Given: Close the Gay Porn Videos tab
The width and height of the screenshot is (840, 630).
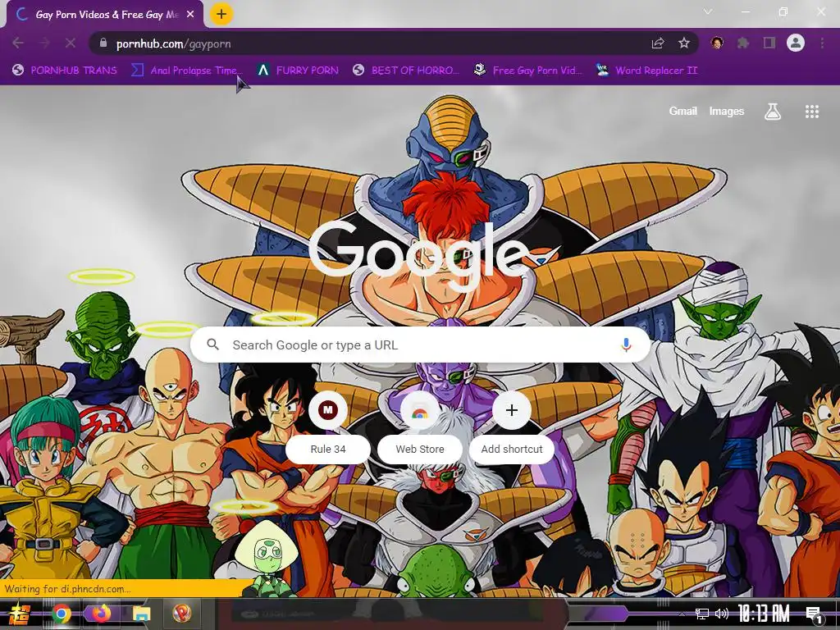Looking at the screenshot, I should 190,15.
